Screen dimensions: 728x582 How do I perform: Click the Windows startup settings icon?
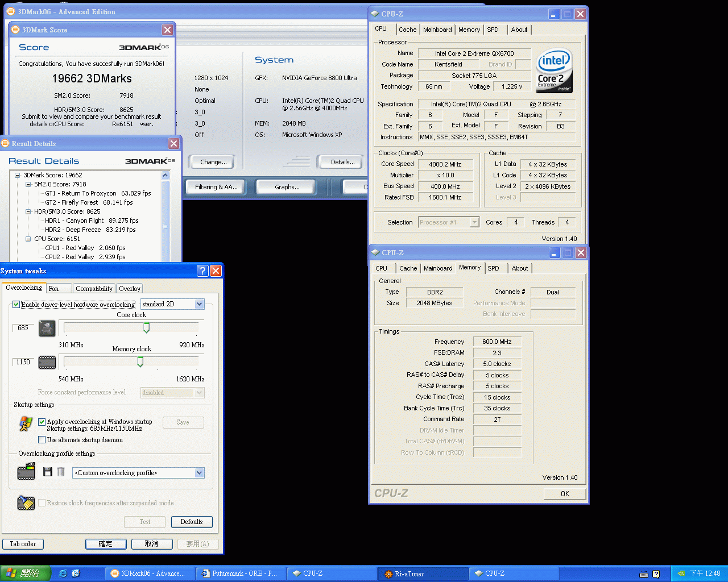[x=26, y=423]
